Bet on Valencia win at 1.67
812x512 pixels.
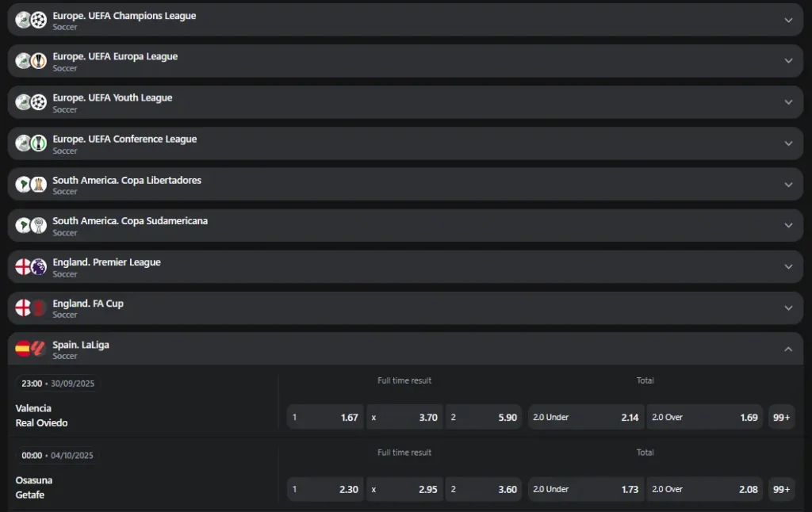point(325,417)
